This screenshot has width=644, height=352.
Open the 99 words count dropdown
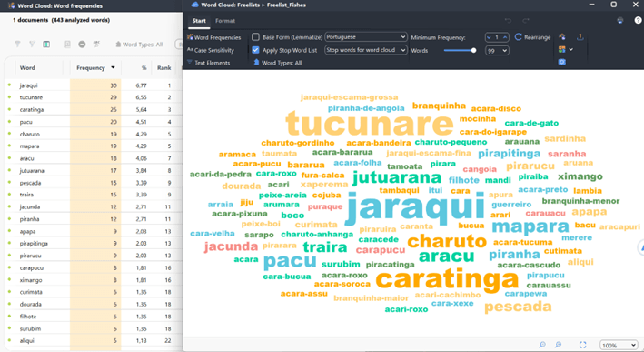(x=497, y=51)
